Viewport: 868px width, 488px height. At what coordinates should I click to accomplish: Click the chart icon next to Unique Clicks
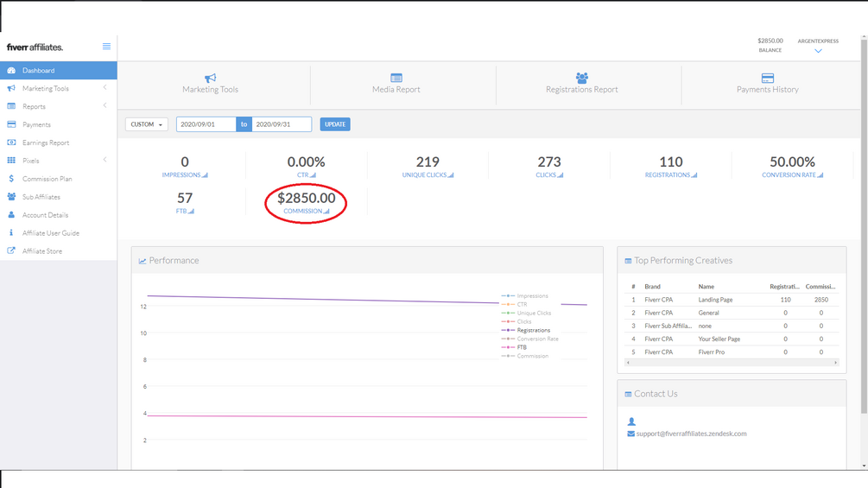(x=451, y=174)
